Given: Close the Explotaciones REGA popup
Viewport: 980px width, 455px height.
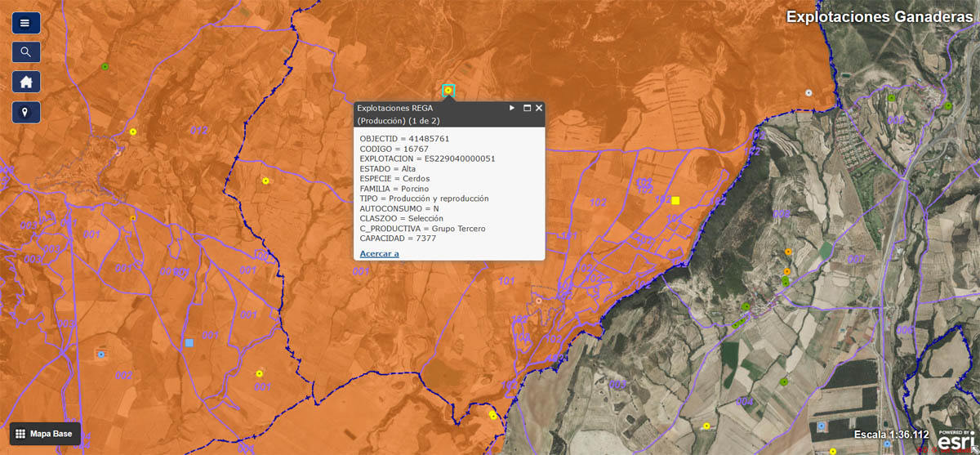Looking at the screenshot, I should [539, 108].
